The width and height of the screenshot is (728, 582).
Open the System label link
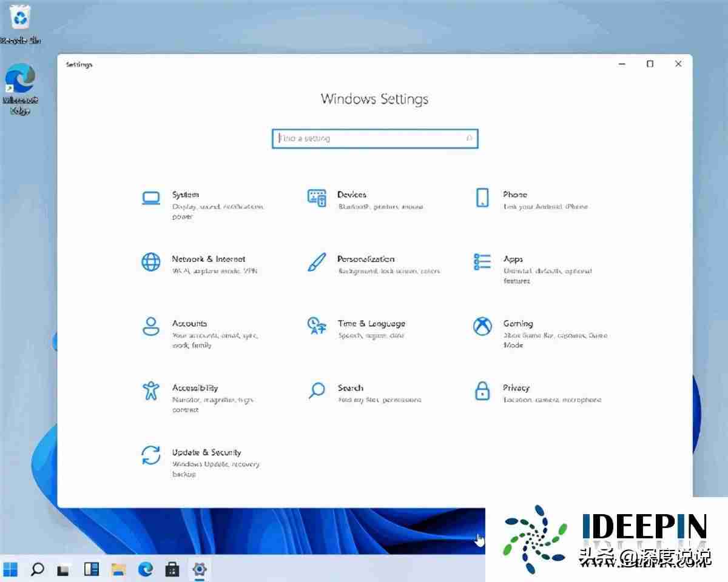(x=185, y=195)
